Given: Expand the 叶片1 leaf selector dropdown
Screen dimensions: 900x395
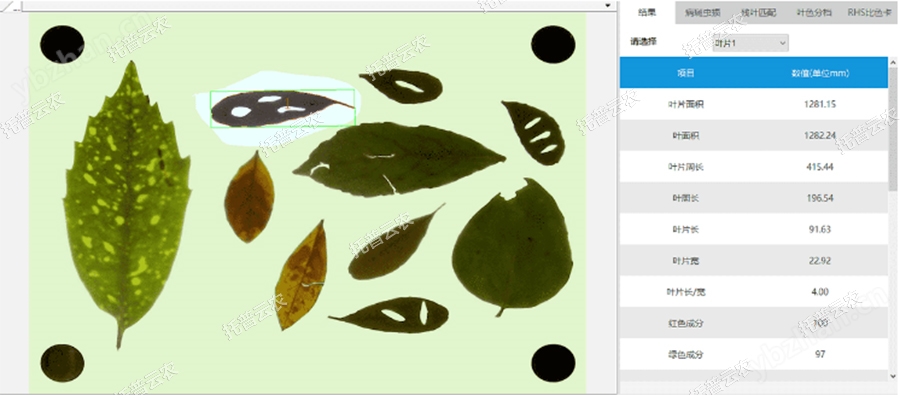Looking at the screenshot, I should click(750, 43).
